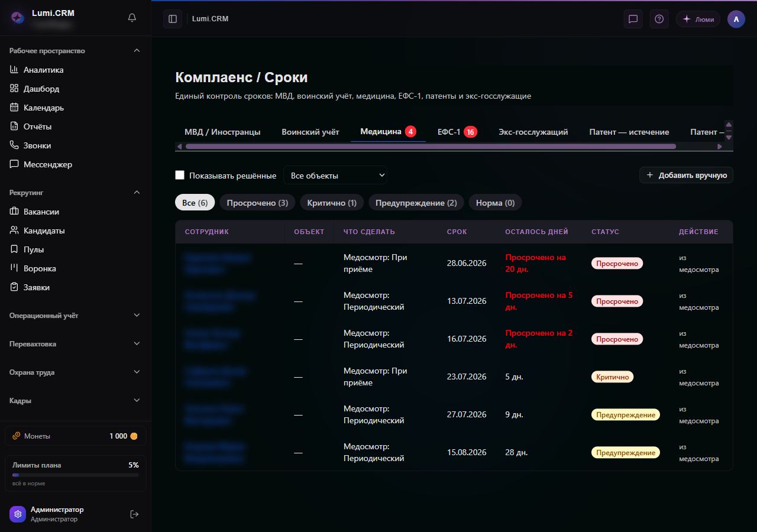The image size is (757, 532).
Task: Click the Осталось дней column header
Action: tap(536, 232)
